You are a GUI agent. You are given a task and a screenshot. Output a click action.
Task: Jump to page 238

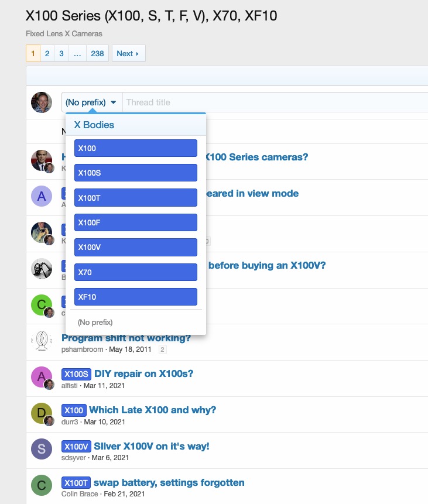[97, 53]
